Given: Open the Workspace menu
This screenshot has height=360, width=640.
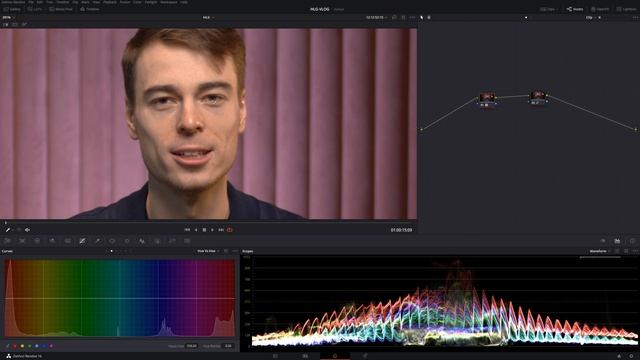Looking at the screenshot, I should pyautogui.click(x=169, y=2).
